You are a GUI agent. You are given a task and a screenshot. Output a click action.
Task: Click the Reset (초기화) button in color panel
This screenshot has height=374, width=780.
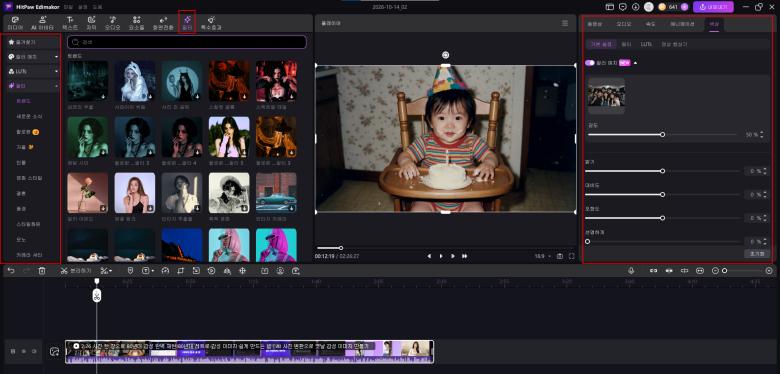(757, 253)
